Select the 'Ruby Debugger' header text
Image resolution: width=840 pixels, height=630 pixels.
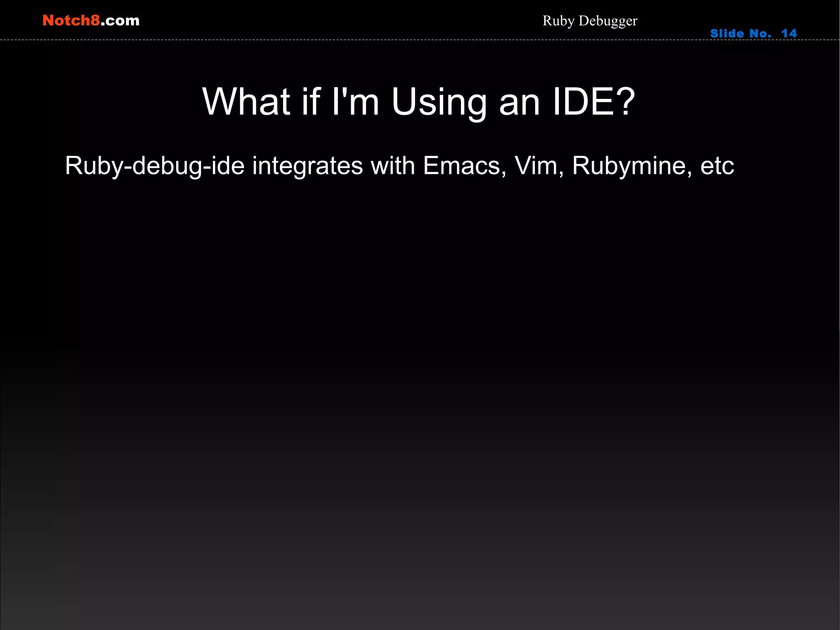pos(590,21)
